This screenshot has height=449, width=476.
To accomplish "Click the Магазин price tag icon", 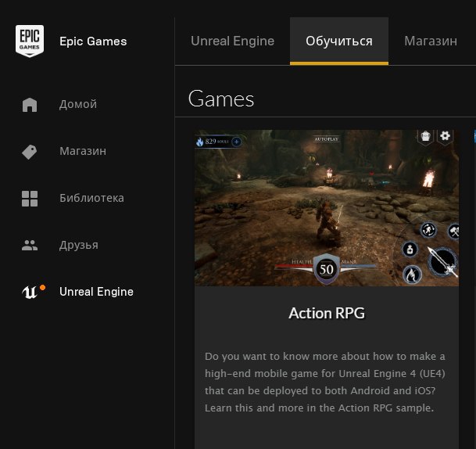I will (30, 152).
